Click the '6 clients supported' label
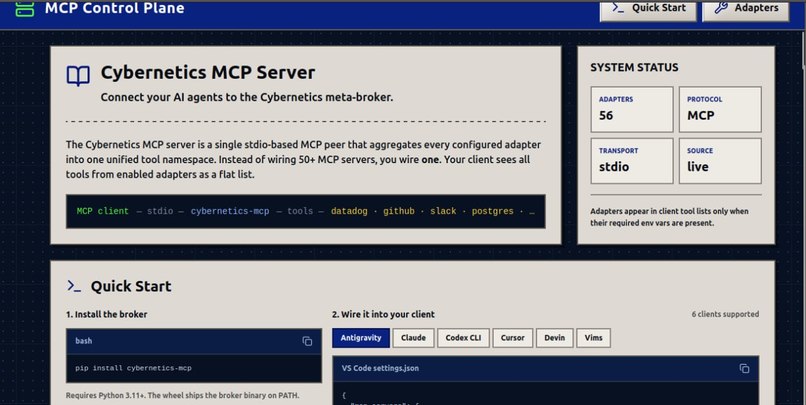 tap(725, 314)
